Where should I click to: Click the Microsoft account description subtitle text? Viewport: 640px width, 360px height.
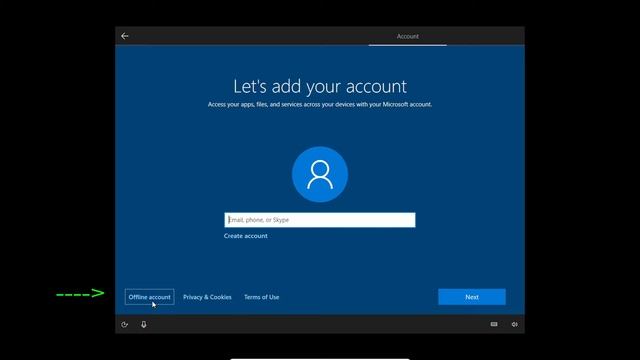(x=320, y=104)
